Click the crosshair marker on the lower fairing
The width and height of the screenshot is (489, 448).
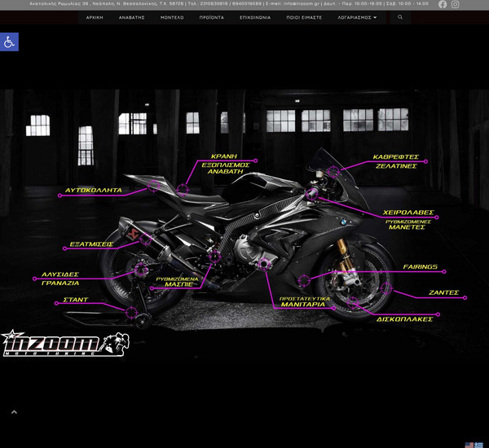tap(303, 280)
